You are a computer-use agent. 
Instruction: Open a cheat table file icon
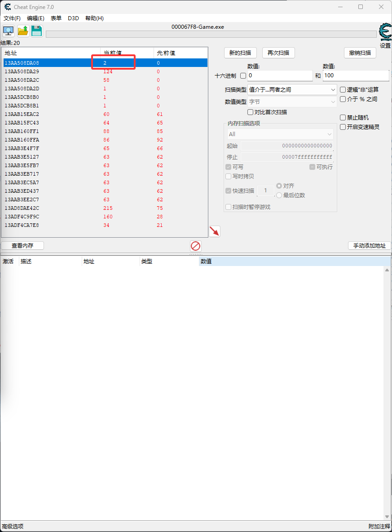click(23, 31)
